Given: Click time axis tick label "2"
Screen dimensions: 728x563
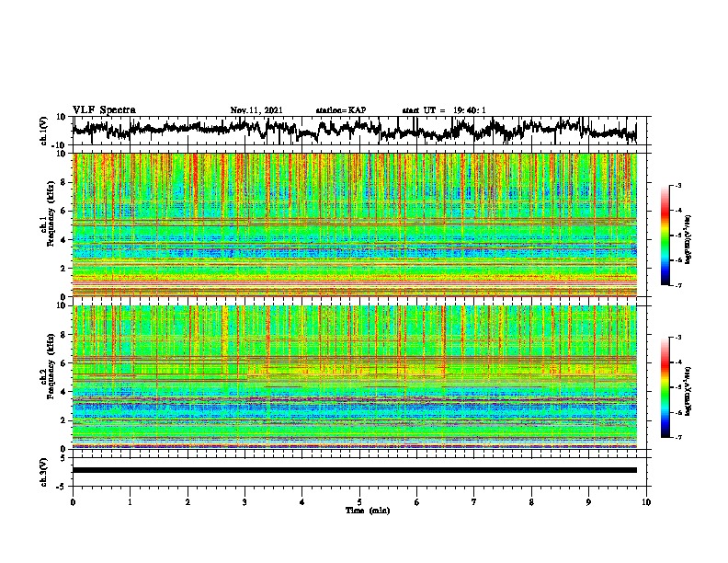Looking at the screenshot, I should [x=188, y=502].
